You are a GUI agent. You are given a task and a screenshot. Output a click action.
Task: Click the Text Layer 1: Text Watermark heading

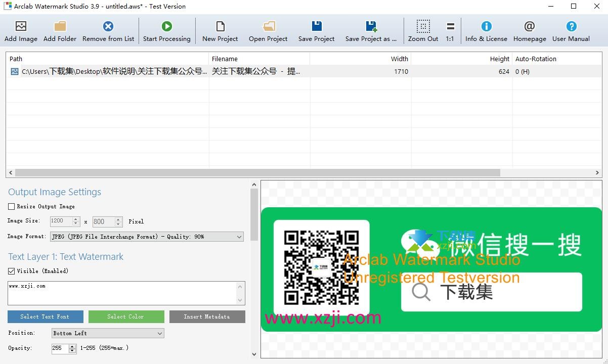point(66,257)
